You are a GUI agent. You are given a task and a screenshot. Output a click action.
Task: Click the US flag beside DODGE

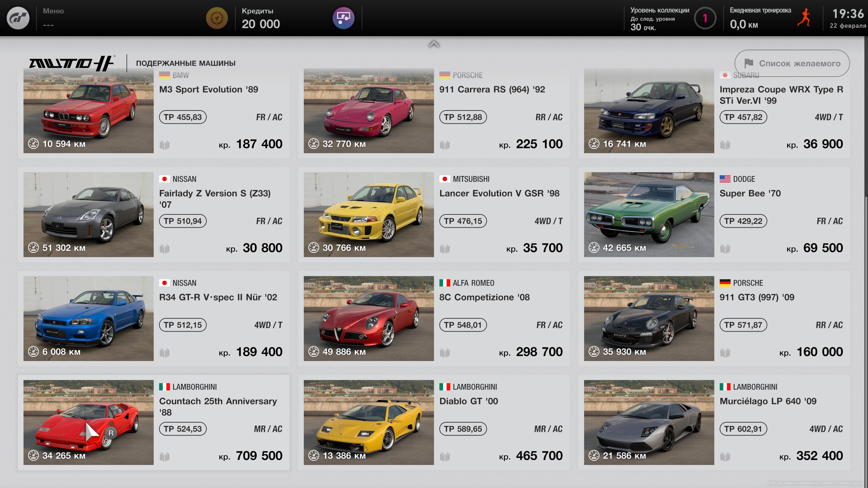coord(725,179)
